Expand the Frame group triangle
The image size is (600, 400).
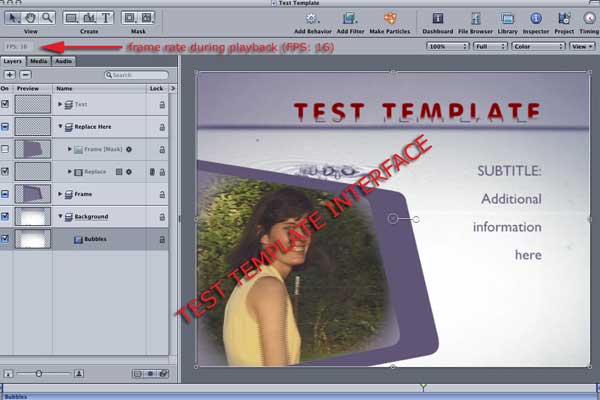(x=60, y=194)
